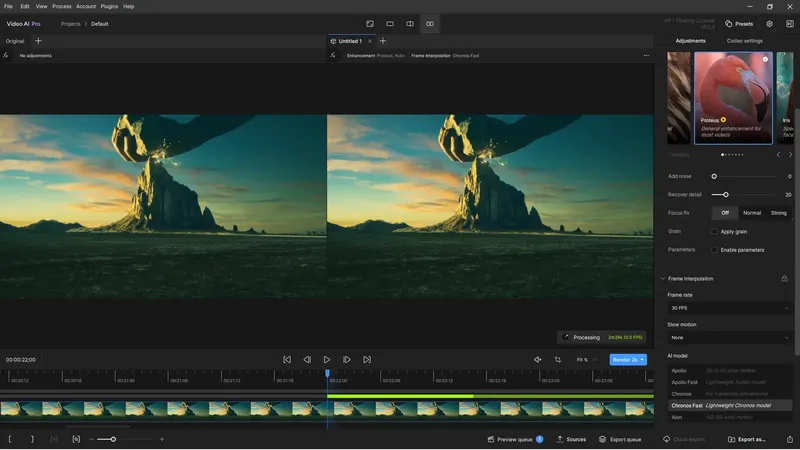Open the Preview queue
Image resolution: width=800 pixels, height=450 pixels.
pos(515,439)
